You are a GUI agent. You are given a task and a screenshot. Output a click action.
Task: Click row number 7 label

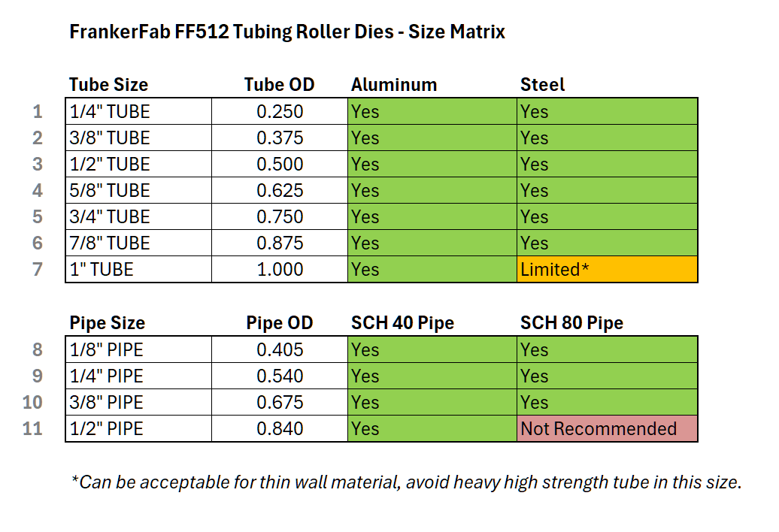[38, 270]
